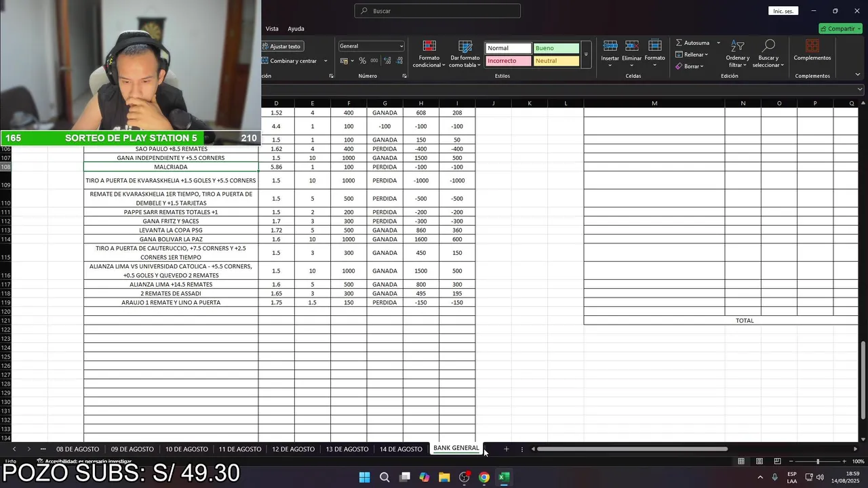
Task: Click Excel icon in taskbar
Action: point(504,477)
